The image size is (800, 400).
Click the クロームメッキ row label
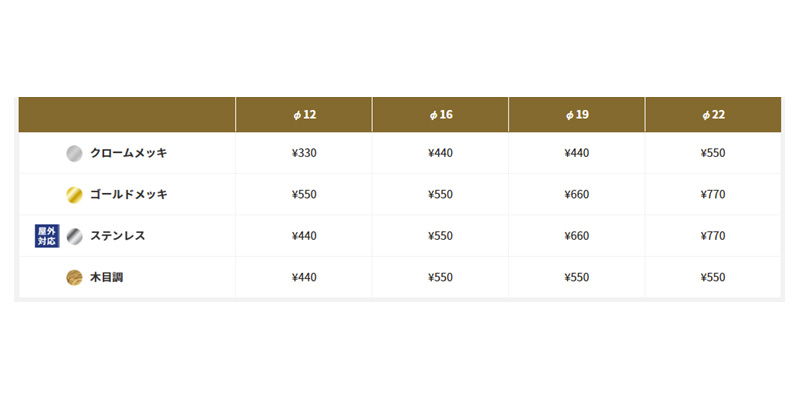tap(129, 153)
